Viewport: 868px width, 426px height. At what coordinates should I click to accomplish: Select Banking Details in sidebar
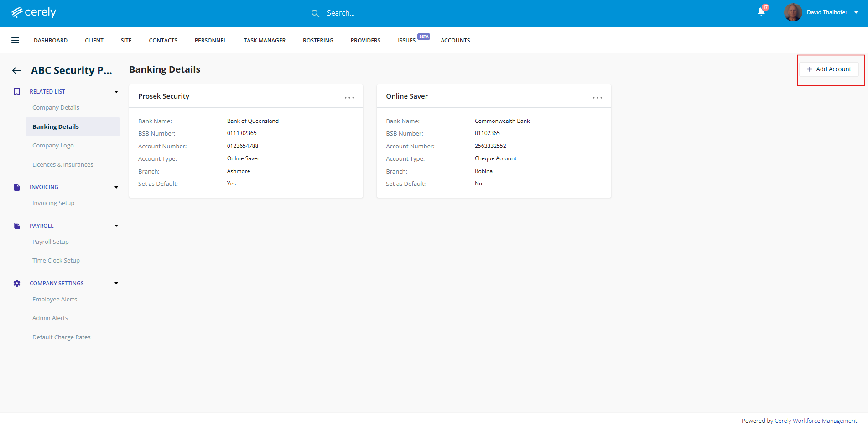click(x=73, y=126)
